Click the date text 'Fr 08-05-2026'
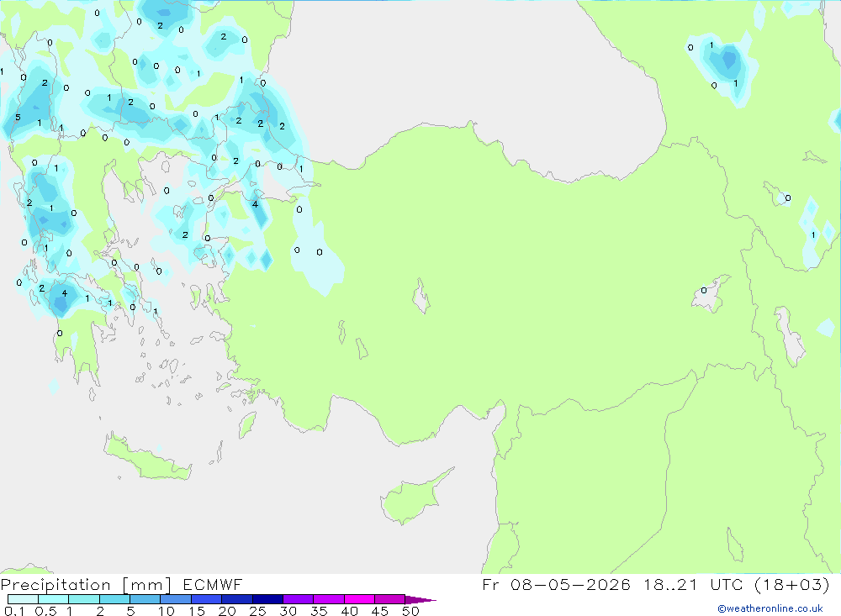Image resolution: width=841 pixels, height=616 pixels. 556,584
